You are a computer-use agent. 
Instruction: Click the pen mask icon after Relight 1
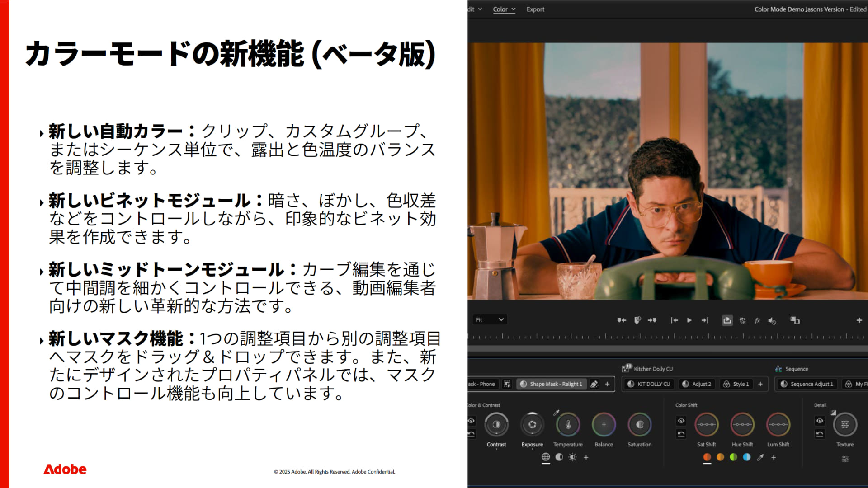point(594,384)
